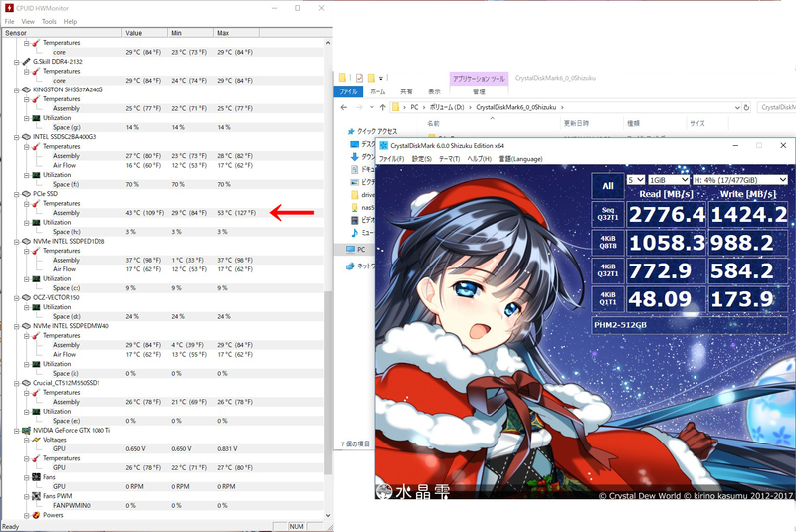Click the NVIDIA GeForce GTX 1080 Ti card icon
This screenshot has height=532, width=796.
pos(27,430)
